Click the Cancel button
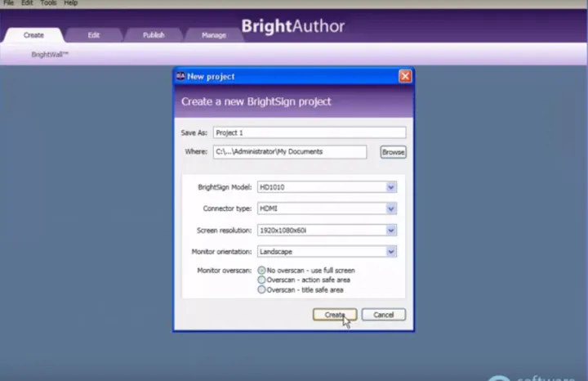The image size is (588, 381). (384, 315)
